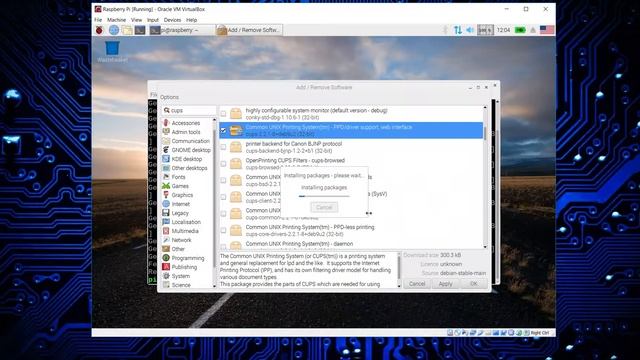This screenshot has height=360, width=640.
Task: Open the VirtualBox File menu
Action: point(98,20)
